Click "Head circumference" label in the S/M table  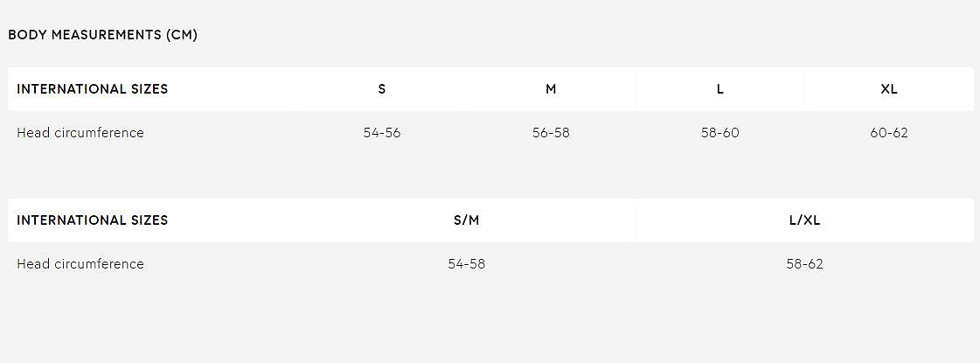point(80,264)
